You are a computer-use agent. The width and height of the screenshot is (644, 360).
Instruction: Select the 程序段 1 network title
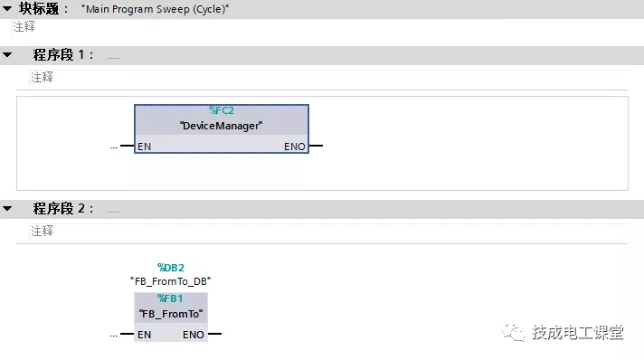[63, 54]
